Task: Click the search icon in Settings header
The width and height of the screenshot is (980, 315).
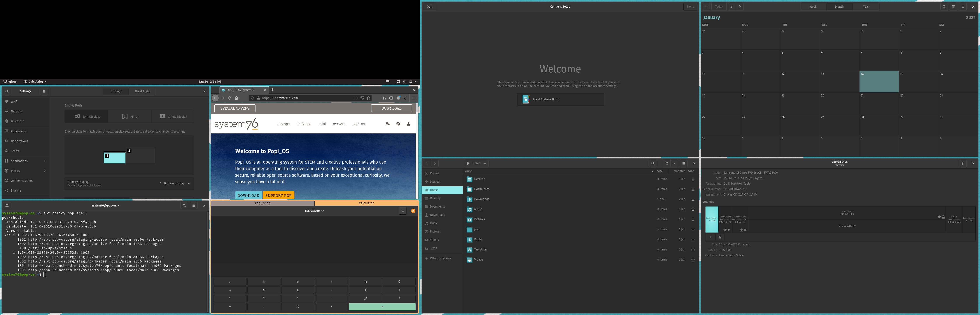Action: 7,91
